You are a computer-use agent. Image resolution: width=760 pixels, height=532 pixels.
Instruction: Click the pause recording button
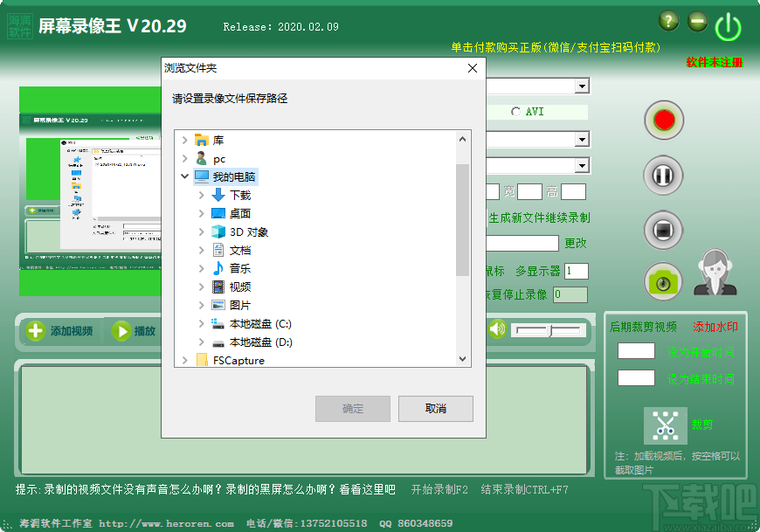click(663, 175)
